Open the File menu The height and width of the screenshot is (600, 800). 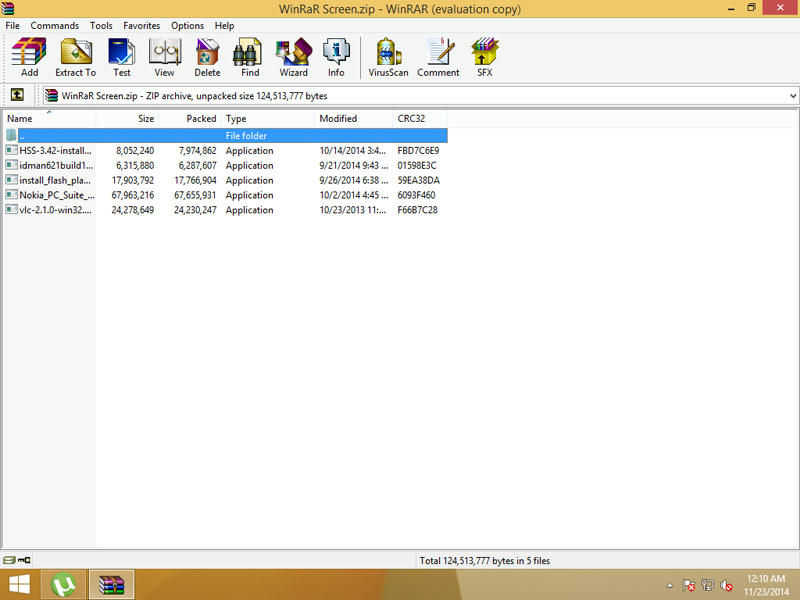click(x=12, y=26)
